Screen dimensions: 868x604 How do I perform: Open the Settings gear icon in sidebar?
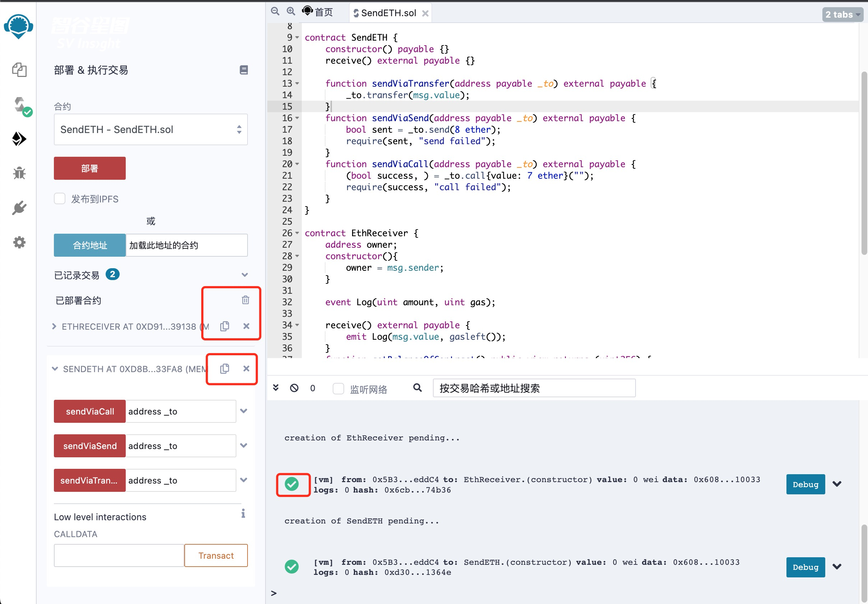click(x=19, y=242)
